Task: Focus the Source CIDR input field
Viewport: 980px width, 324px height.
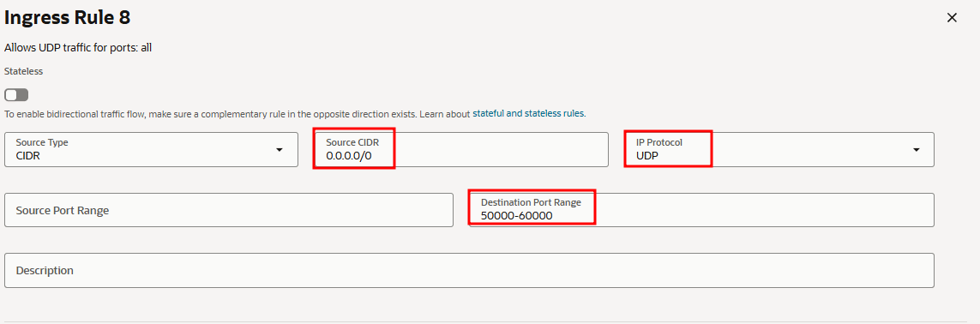Action: (x=461, y=149)
